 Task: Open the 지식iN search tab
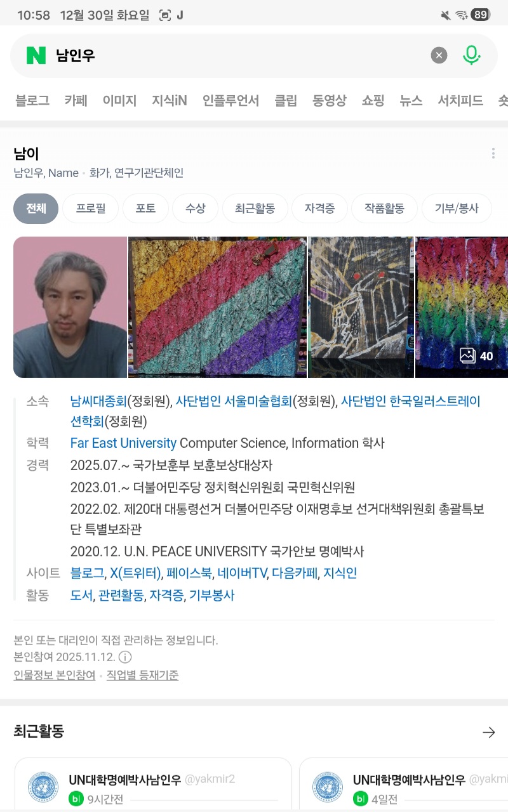pyautogui.click(x=170, y=100)
